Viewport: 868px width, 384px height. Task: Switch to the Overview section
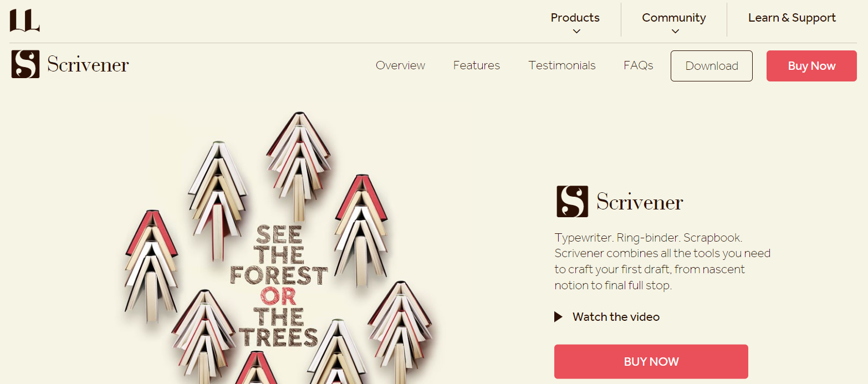point(400,65)
